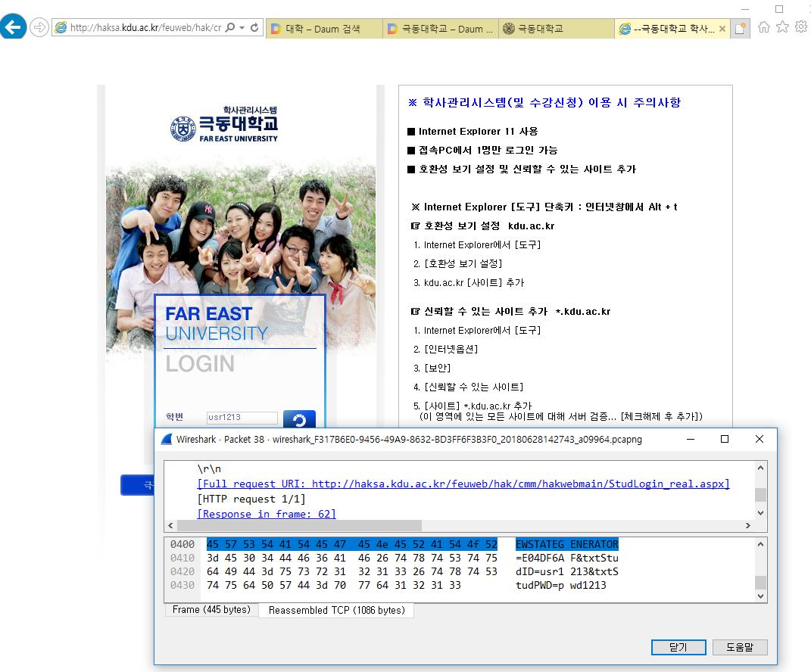811x672 pixels.
Task: Click the packet details right scroll arrow
Action: (748, 526)
